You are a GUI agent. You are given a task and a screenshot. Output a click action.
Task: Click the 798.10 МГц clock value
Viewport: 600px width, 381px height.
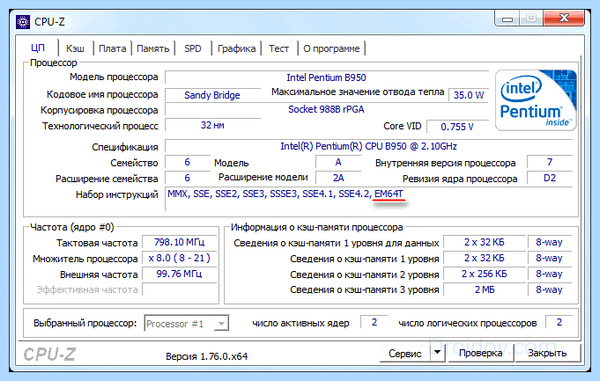179,242
